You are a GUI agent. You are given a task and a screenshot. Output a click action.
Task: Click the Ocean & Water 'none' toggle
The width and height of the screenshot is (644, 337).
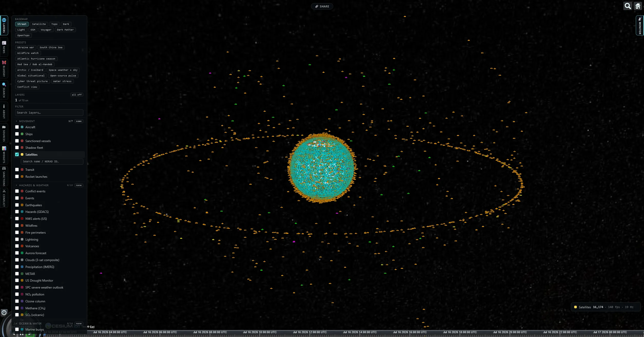(79, 323)
